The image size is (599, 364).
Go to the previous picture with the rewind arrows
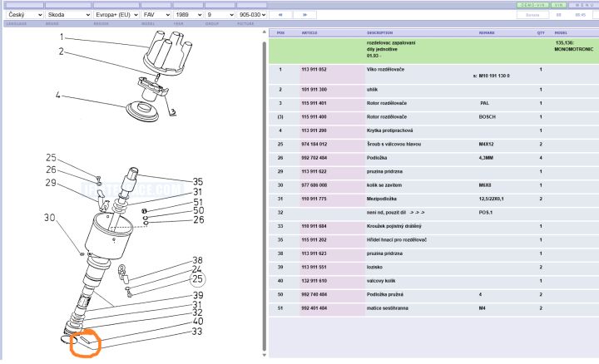pos(280,14)
